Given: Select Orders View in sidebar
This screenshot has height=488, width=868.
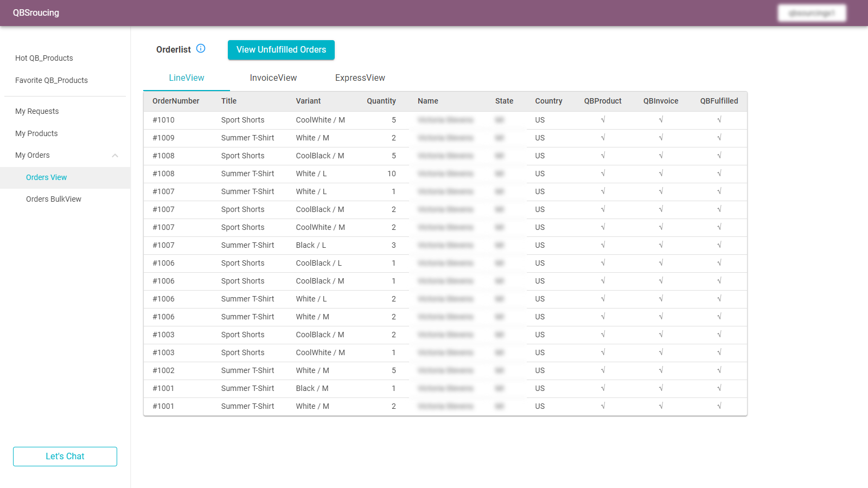Looking at the screenshot, I should click(47, 177).
